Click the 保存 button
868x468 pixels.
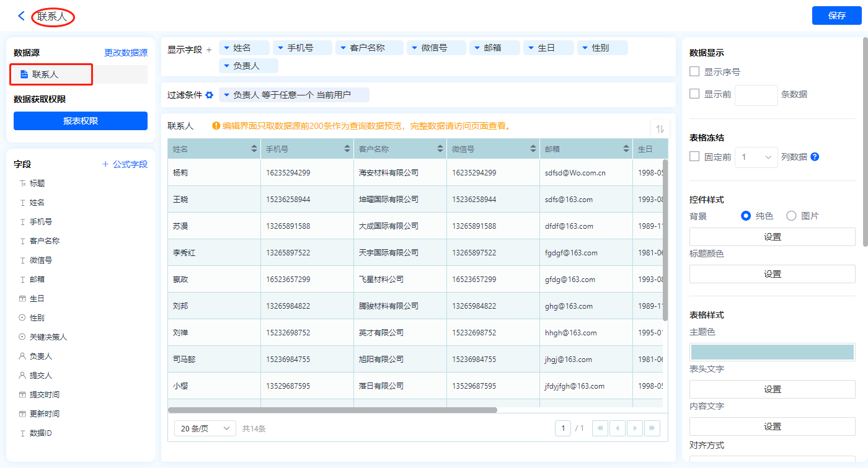coord(836,16)
